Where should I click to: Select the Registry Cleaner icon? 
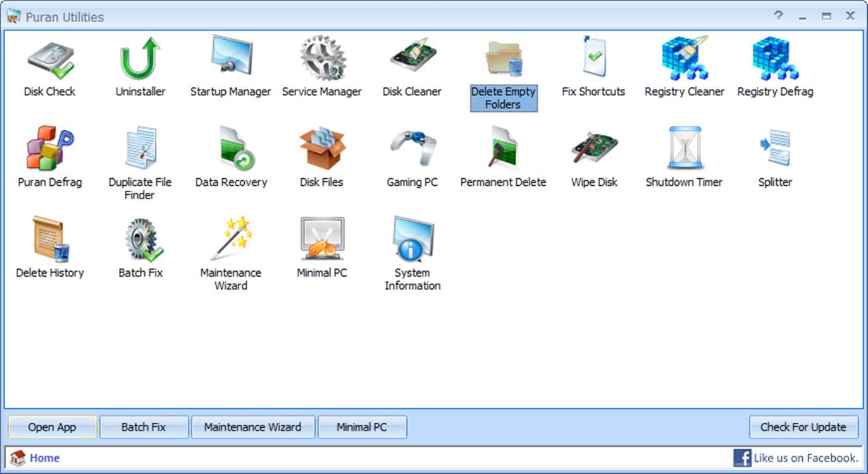point(685,58)
